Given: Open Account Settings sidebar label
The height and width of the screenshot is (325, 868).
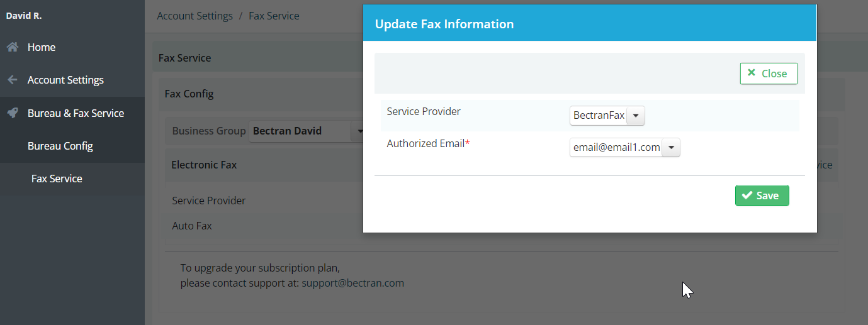Looking at the screenshot, I should coord(65,80).
